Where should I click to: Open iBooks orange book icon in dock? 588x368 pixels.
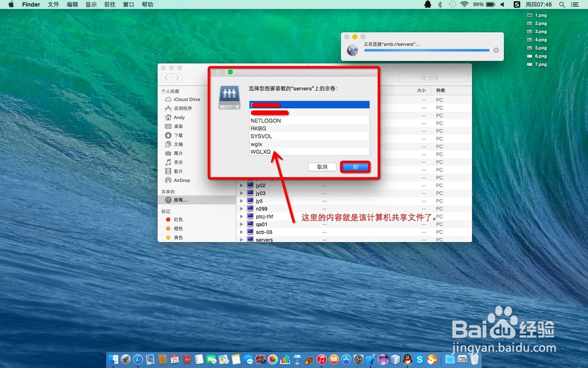tap(334, 359)
